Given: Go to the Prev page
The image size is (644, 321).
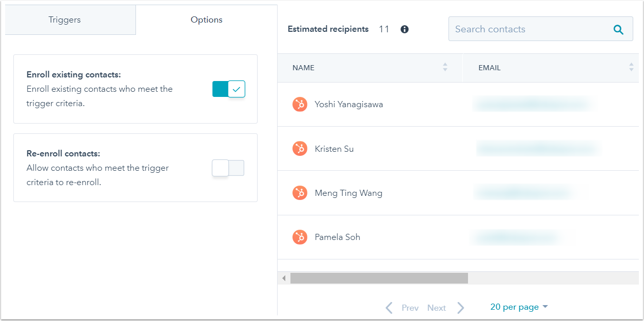Looking at the screenshot, I should [403, 308].
